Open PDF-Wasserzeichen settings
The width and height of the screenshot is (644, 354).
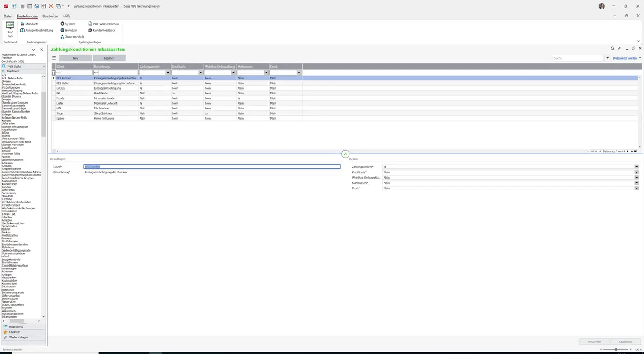coord(103,24)
